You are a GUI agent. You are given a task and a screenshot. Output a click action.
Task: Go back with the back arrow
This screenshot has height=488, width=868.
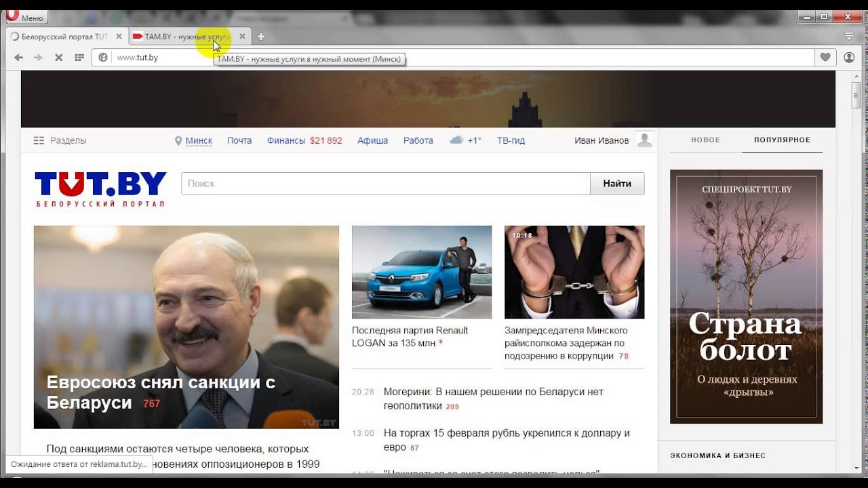click(x=18, y=58)
